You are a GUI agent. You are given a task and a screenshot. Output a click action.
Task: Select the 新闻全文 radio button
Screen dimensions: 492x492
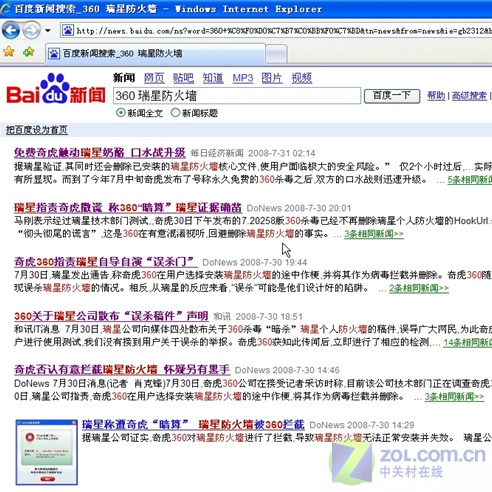(x=120, y=113)
